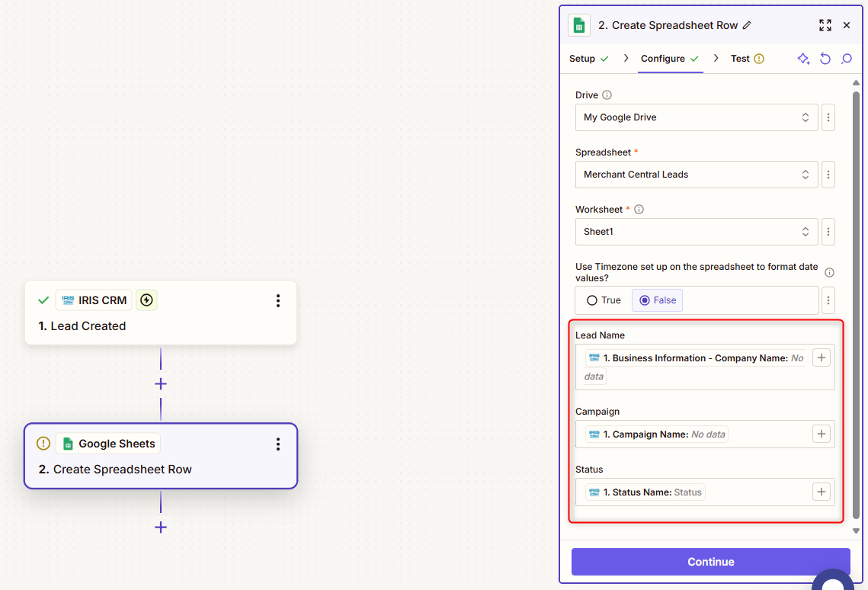Click the Continue button
Viewport: 868px width, 590px height.
tap(710, 562)
